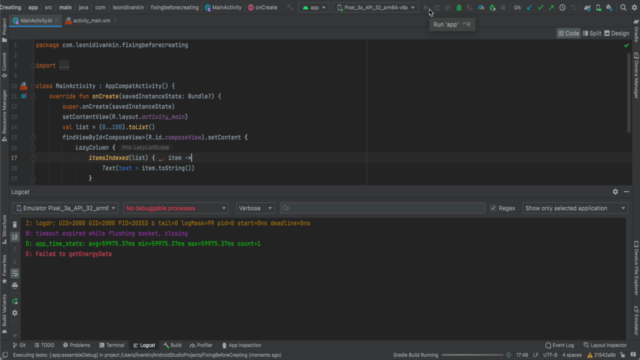Click the run gutter icon beside class MainActivity

point(24,86)
